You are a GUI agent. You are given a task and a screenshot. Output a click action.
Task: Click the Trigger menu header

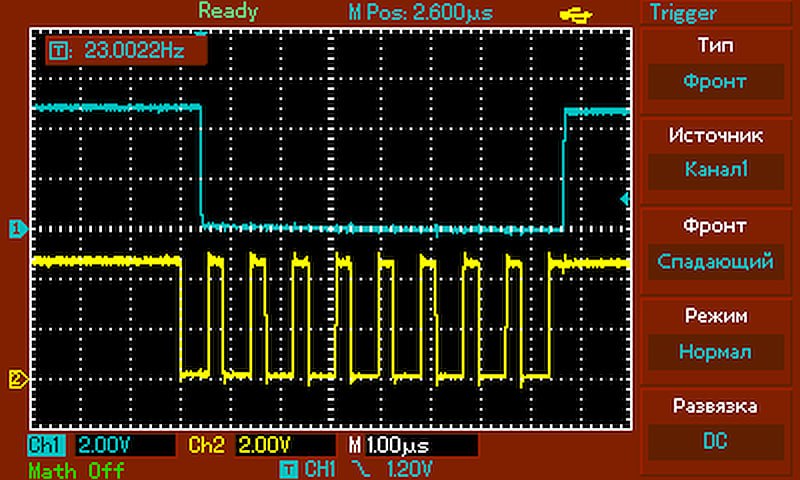[684, 13]
